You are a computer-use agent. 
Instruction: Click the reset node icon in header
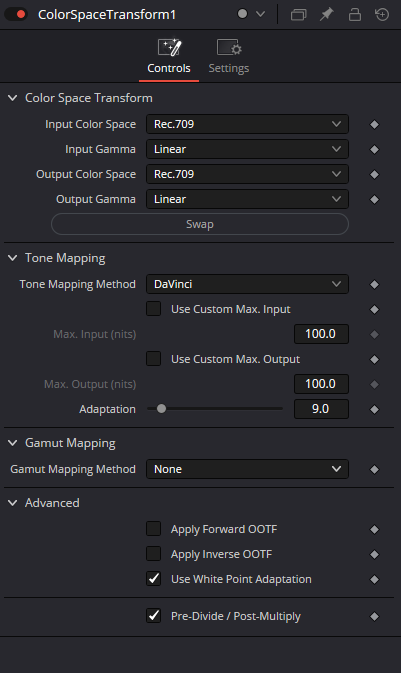click(x=382, y=15)
